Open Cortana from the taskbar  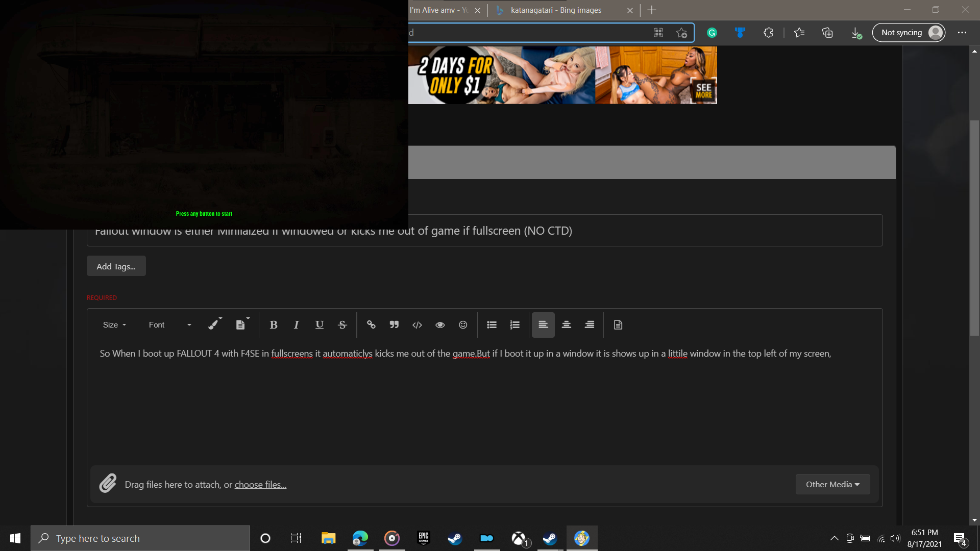click(265, 538)
